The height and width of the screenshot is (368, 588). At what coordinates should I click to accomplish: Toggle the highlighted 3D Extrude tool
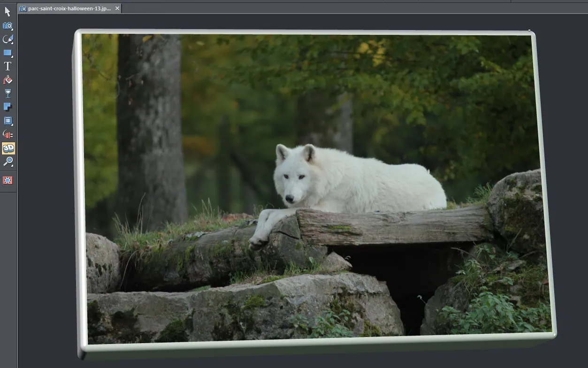click(x=8, y=148)
